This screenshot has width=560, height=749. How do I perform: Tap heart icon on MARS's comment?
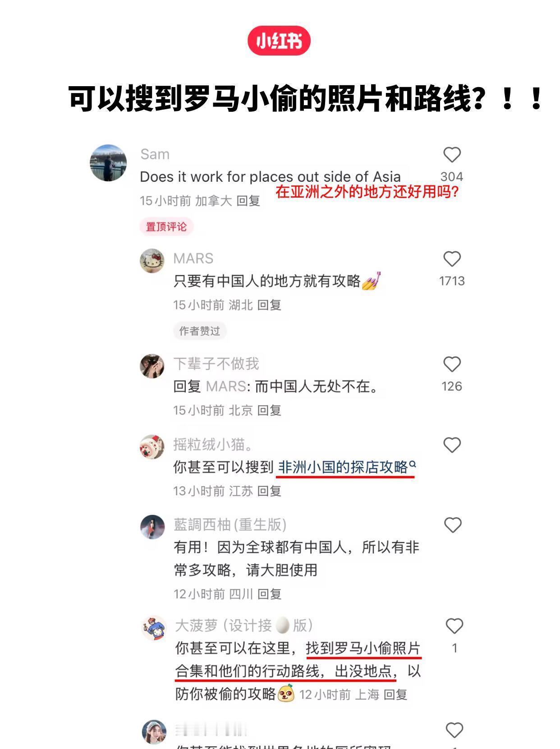point(452,259)
